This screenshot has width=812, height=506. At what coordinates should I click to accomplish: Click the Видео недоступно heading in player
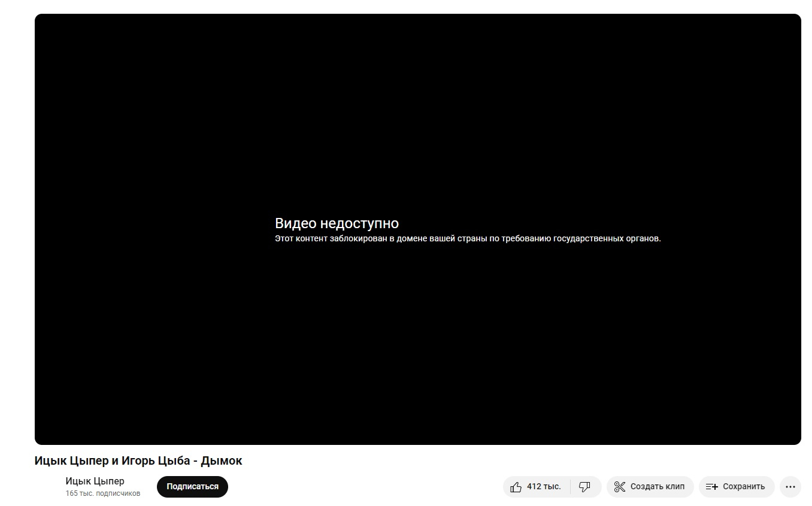click(337, 223)
